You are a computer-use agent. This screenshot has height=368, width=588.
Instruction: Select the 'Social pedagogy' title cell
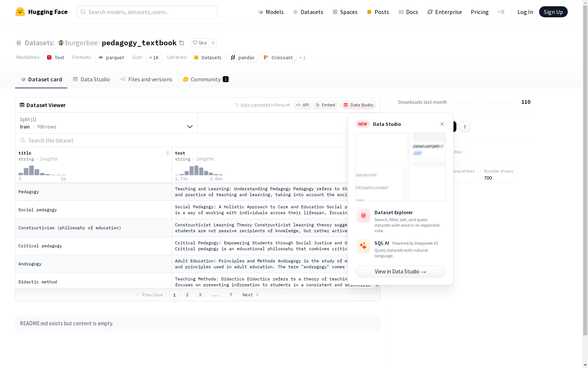pos(94,210)
